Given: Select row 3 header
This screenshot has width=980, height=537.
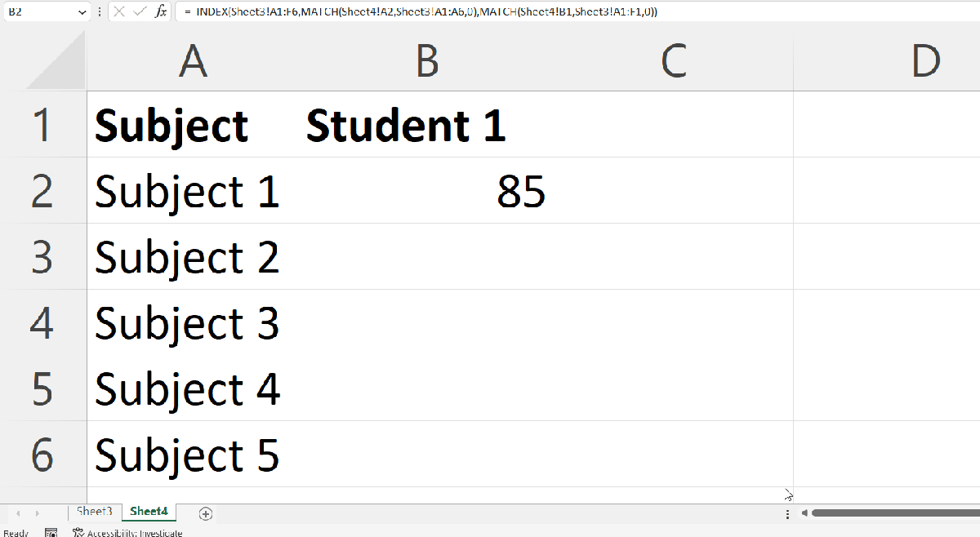Looking at the screenshot, I should point(42,256).
